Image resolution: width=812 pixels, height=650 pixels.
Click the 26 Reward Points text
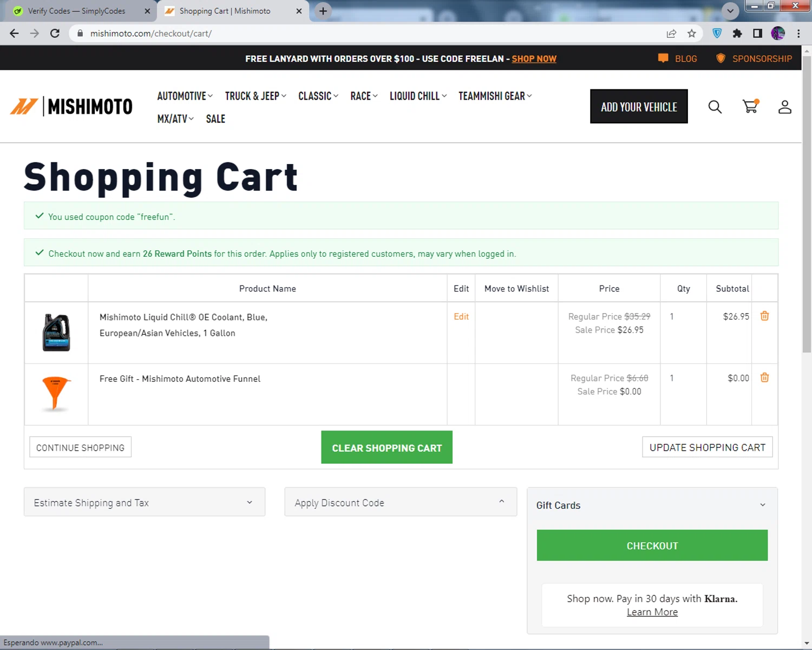click(x=177, y=253)
